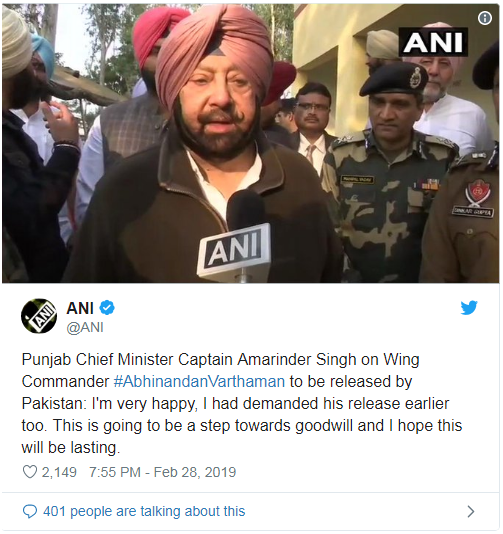
Task: Click the 7:55 PM - Feb 28, 2019 timestamp
Action: pos(162,472)
